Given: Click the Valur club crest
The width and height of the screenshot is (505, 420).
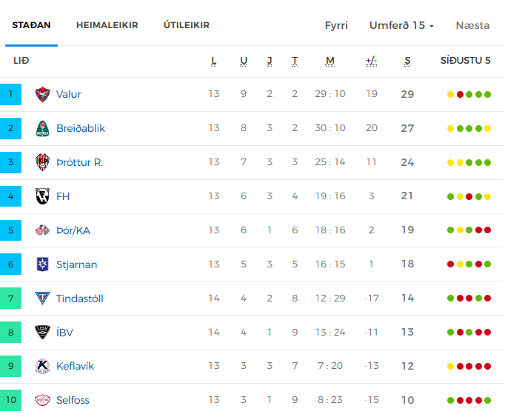Looking at the screenshot, I should pyautogui.click(x=42, y=94).
